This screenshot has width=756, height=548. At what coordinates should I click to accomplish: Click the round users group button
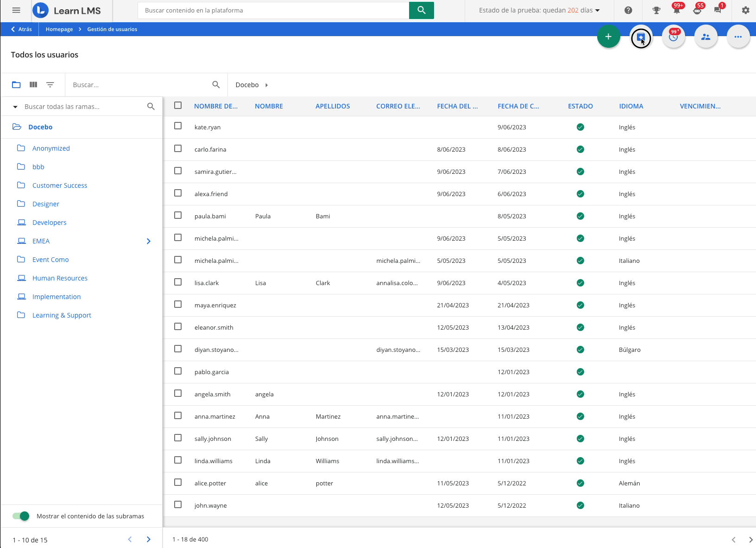(x=706, y=37)
